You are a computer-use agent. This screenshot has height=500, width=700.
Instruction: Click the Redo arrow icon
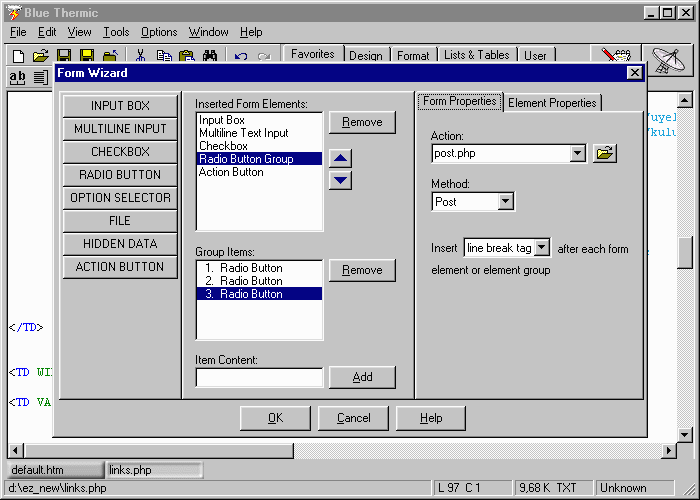(x=264, y=57)
